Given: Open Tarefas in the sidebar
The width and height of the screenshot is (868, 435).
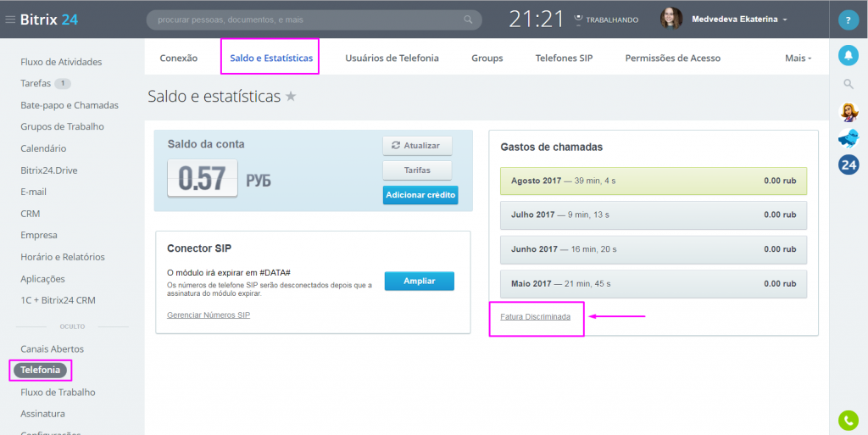Looking at the screenshot, I should pos(36,84).
